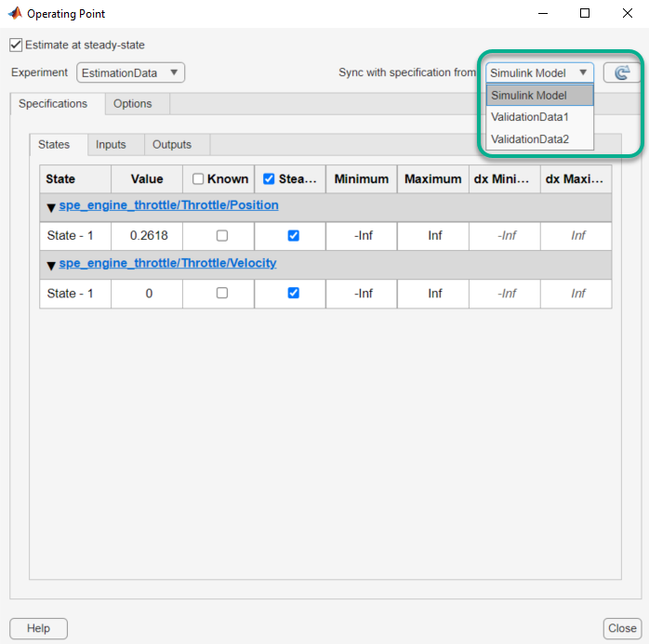Click the State column header
The width and height of the screenshot is (649, 644).
click(x=75, y=179)
